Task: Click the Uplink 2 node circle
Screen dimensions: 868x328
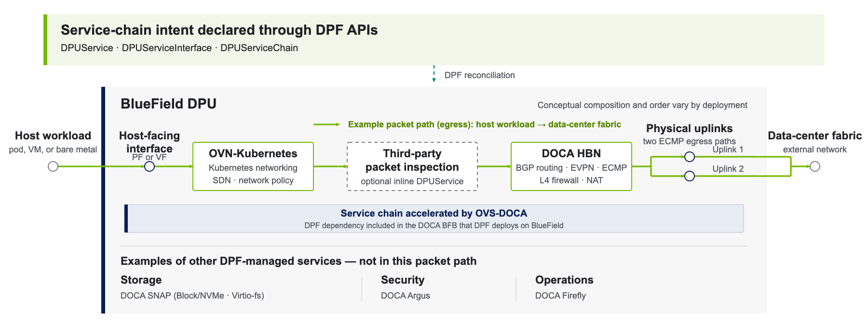Action: (690, 176)
